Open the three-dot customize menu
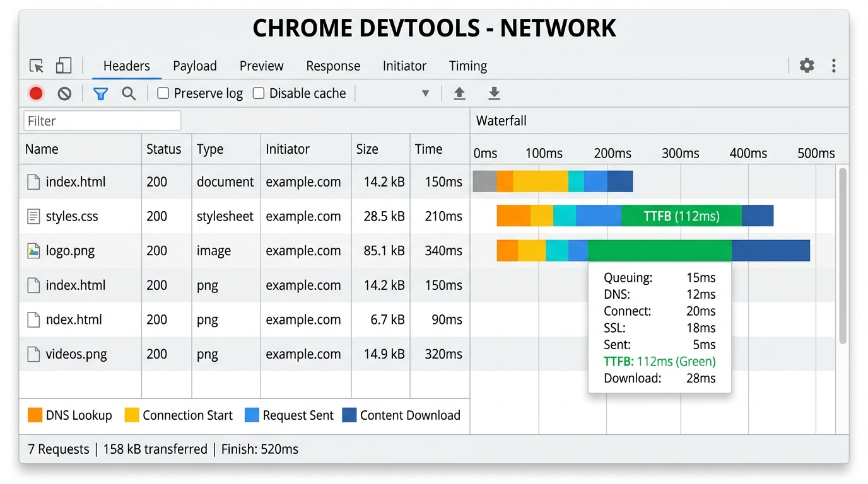Screen dimensions: 868x484 tap(833, 66)
